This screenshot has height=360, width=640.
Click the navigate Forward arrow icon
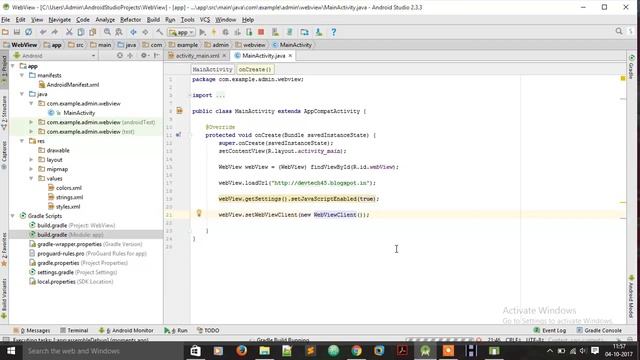tap(145, 32)
